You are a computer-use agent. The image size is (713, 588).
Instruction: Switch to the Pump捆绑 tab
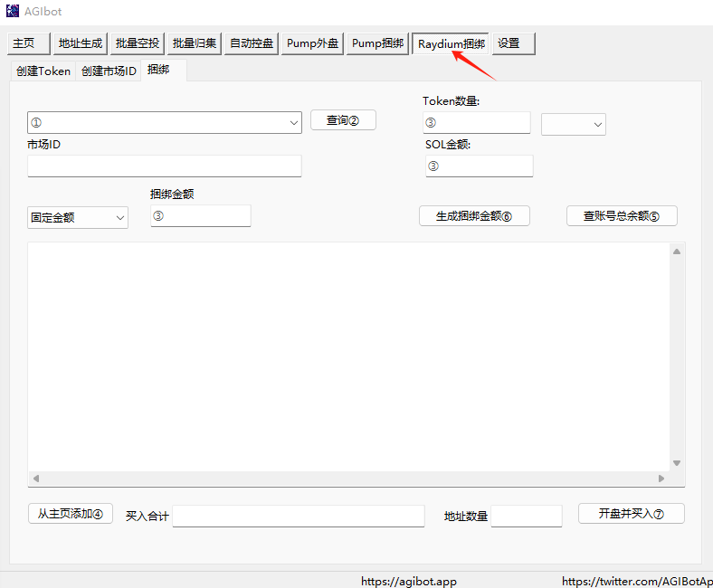pyautogui.click(x=377, y=43)
